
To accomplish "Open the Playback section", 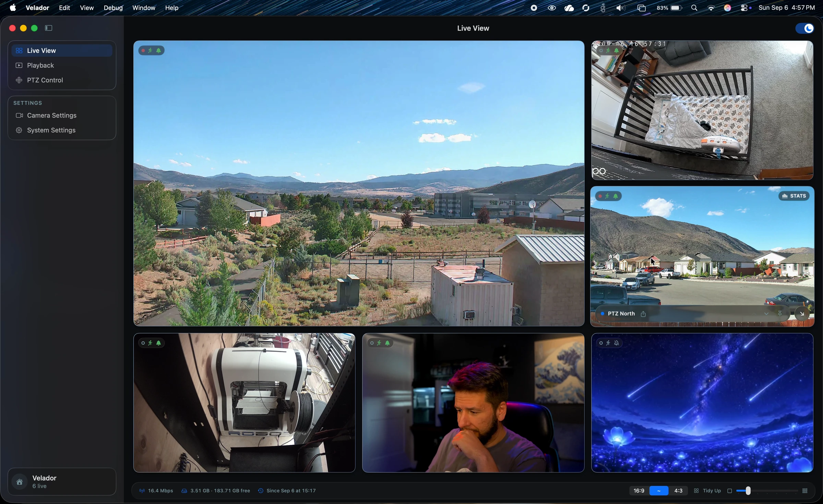I will point(62,65).
